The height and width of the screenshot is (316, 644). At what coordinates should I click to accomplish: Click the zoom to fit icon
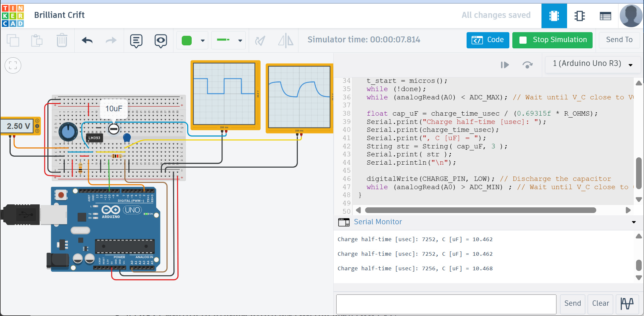point(13,65)
